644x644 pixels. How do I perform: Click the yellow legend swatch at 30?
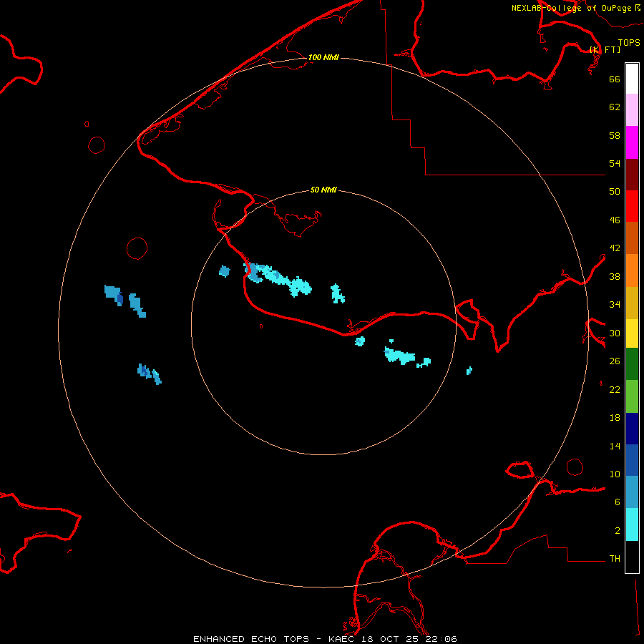coord(632,333)
